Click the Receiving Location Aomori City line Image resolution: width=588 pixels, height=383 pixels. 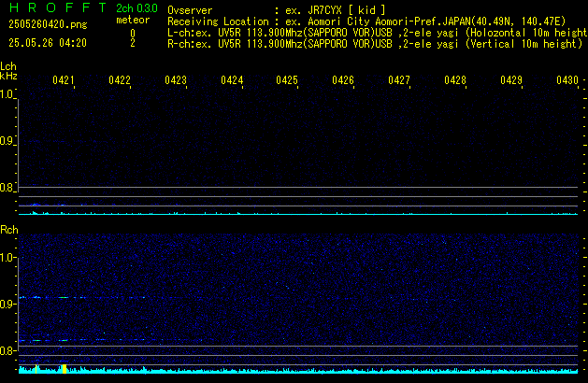click(x=366, y=21)
